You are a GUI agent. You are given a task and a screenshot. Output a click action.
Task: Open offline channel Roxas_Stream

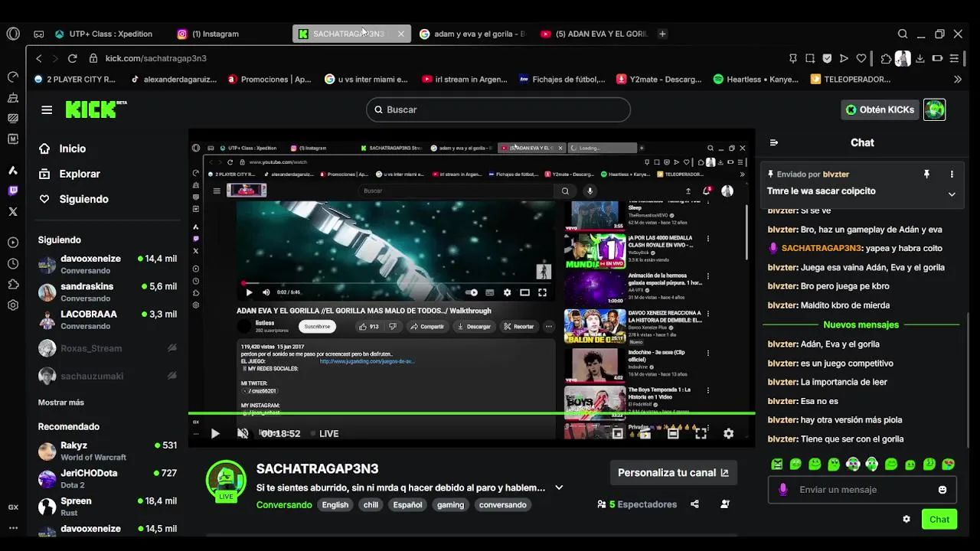[107, 348]
